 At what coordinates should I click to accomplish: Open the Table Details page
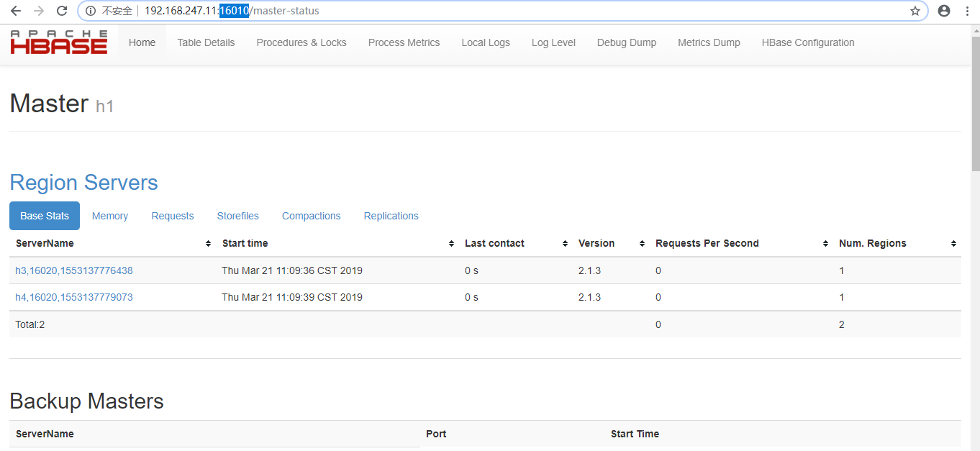(x=206, y=42)
